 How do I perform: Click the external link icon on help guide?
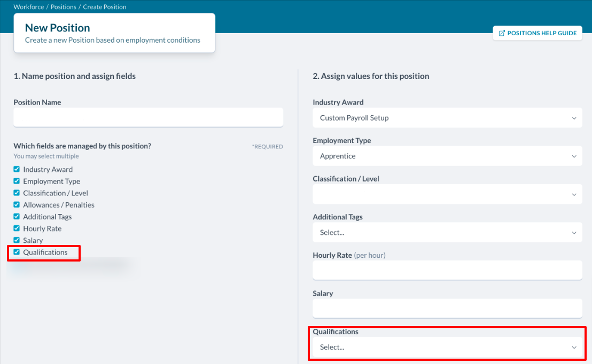coord(502,33)
